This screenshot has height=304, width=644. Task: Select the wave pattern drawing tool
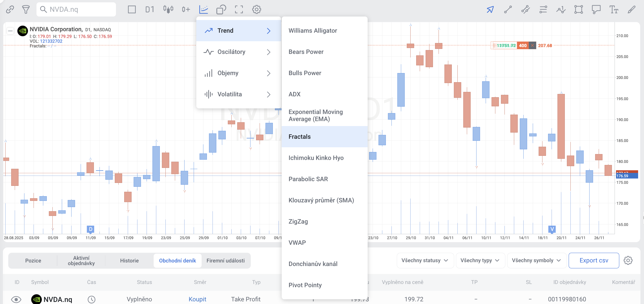coord(561,9)
